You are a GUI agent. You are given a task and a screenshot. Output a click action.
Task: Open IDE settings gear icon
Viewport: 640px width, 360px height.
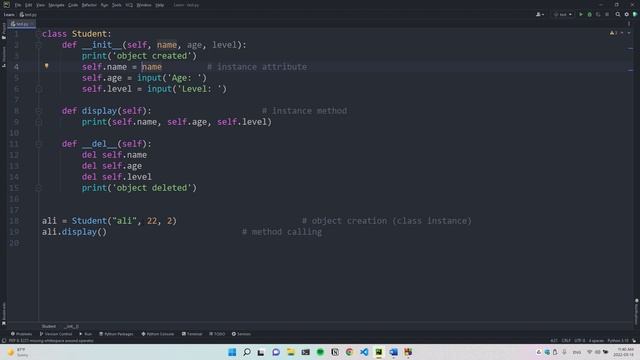627,14
